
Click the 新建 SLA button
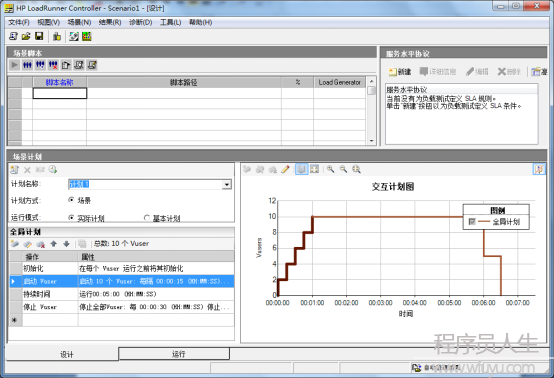400,72
